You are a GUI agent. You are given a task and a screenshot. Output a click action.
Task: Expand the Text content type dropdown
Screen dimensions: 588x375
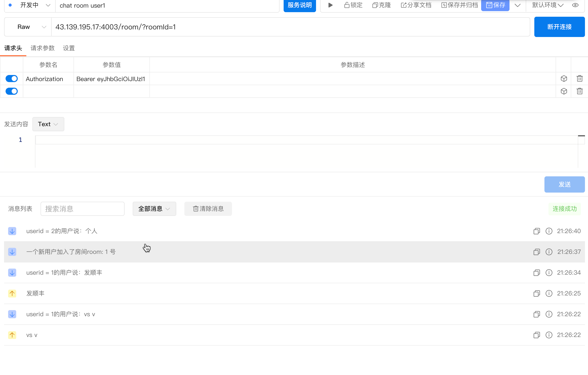point(48,124)
